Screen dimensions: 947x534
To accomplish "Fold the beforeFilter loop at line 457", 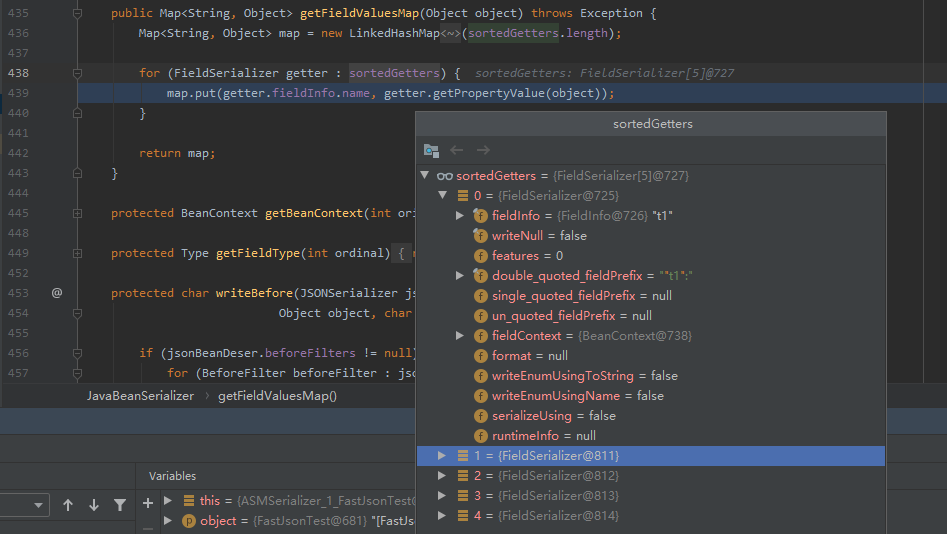I will point(77,373).
